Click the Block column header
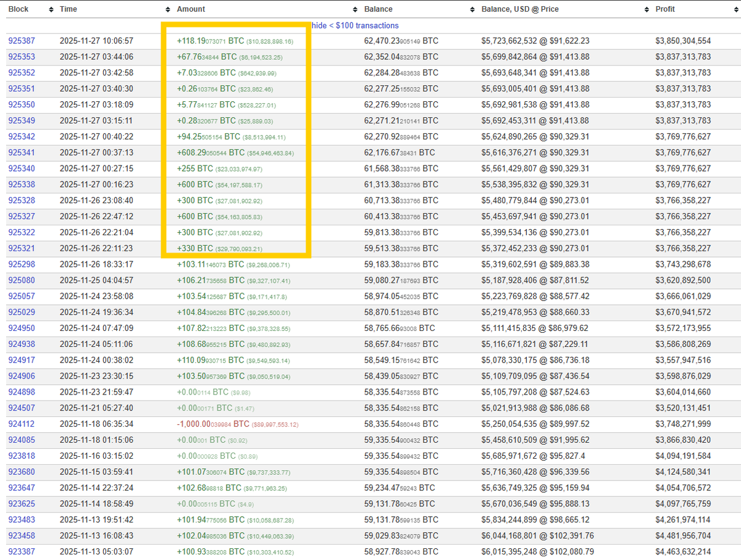 (19, 9)
